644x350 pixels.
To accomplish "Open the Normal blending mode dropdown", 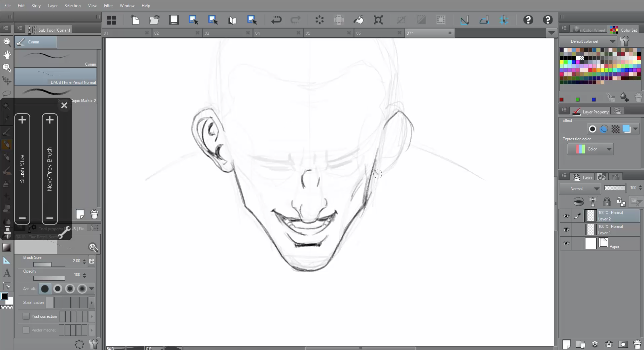I will 580,188.
